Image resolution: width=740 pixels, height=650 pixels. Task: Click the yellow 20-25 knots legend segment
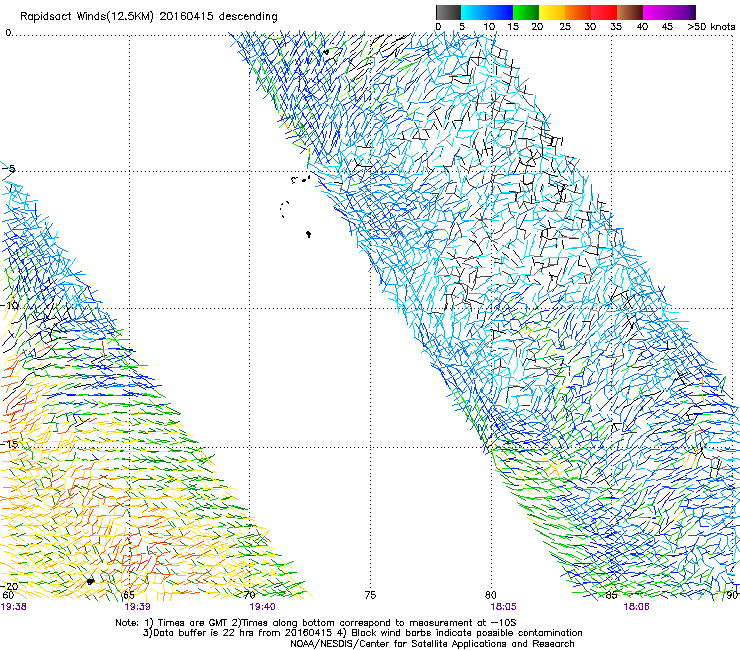coord(552,12)
